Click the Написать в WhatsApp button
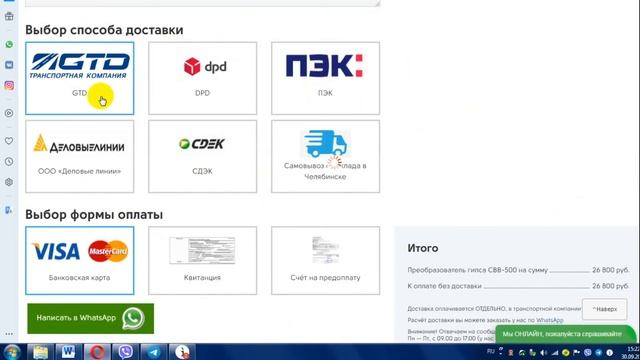Screen dimensions: 640x360 point(91,318)
